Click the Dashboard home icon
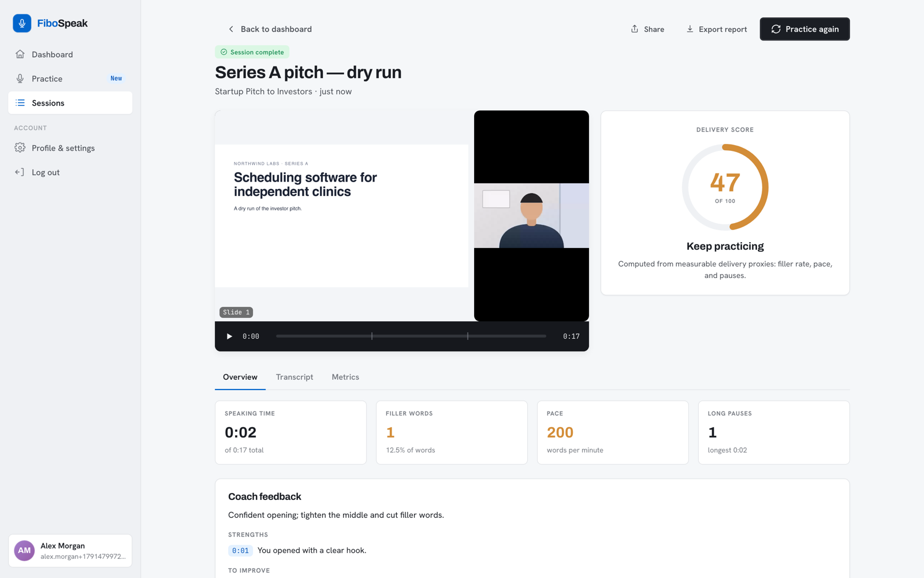 (x=20, y=54)
